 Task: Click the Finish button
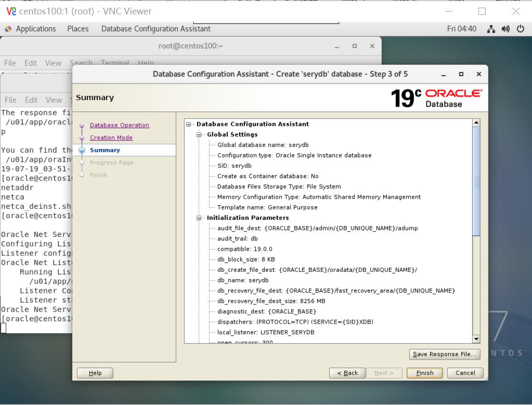[x=425, y=373]
